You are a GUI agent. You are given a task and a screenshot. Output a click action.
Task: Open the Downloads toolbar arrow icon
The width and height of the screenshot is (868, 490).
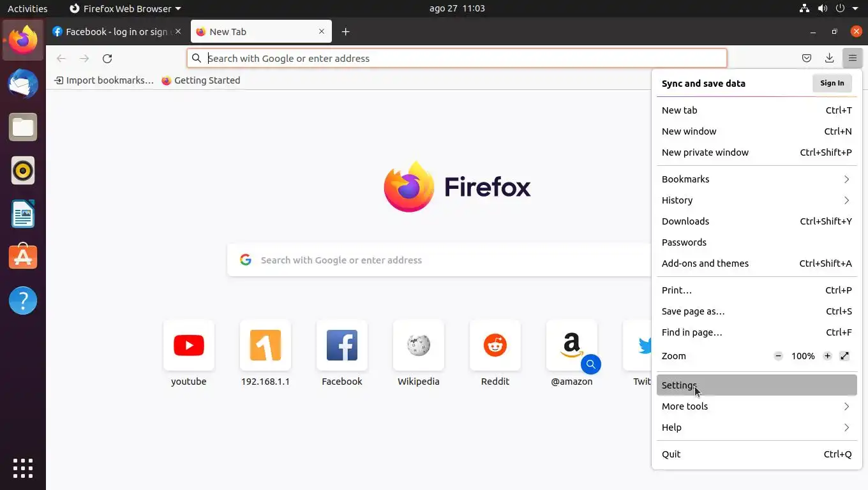pos(829,58)
